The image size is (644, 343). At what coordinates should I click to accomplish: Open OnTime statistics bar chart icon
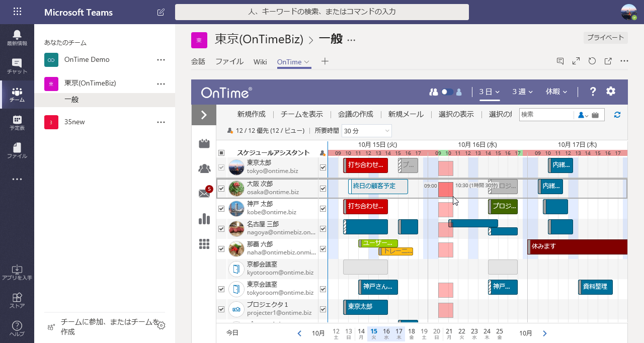pyautogui.click(x=204, y=218)
